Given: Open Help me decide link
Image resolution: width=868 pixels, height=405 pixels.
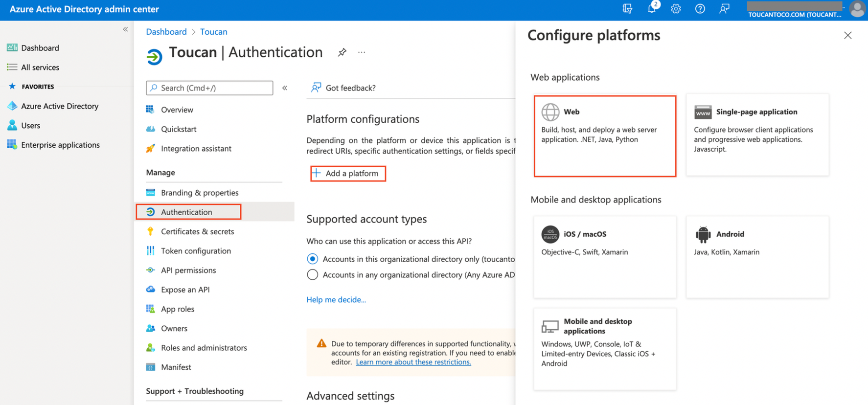Looking at the screenshot, I should click(336, 299).
